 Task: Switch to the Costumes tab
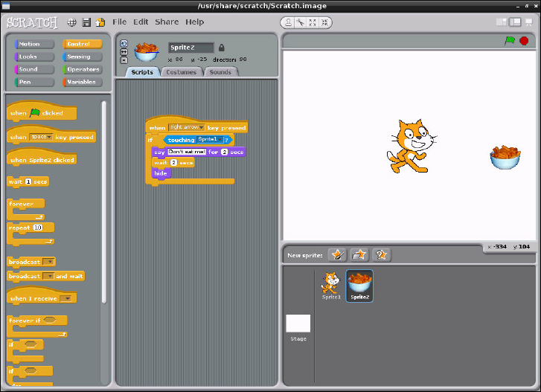pos(180,72)
